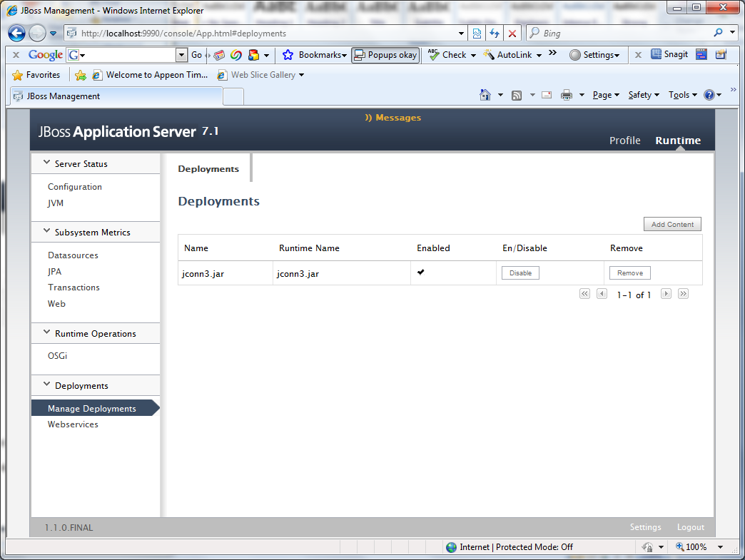Expand the Google toolbar overflow chevron
The width and height of the screenshot is (745, 560).
(552, 53)
